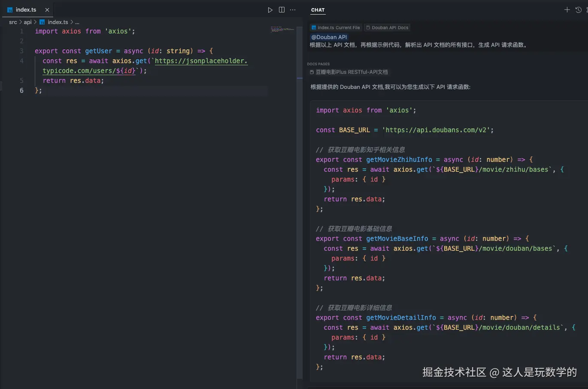This screenshot has width=588, height=389.
Task: Expand the breadcrumb trailing ellipsis
Action: tap(77, 22)
